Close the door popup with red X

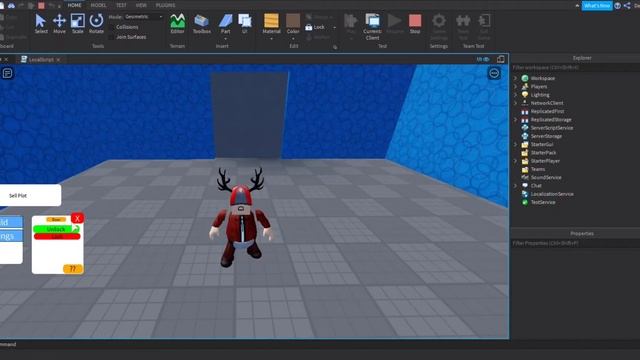coord(77,218)
